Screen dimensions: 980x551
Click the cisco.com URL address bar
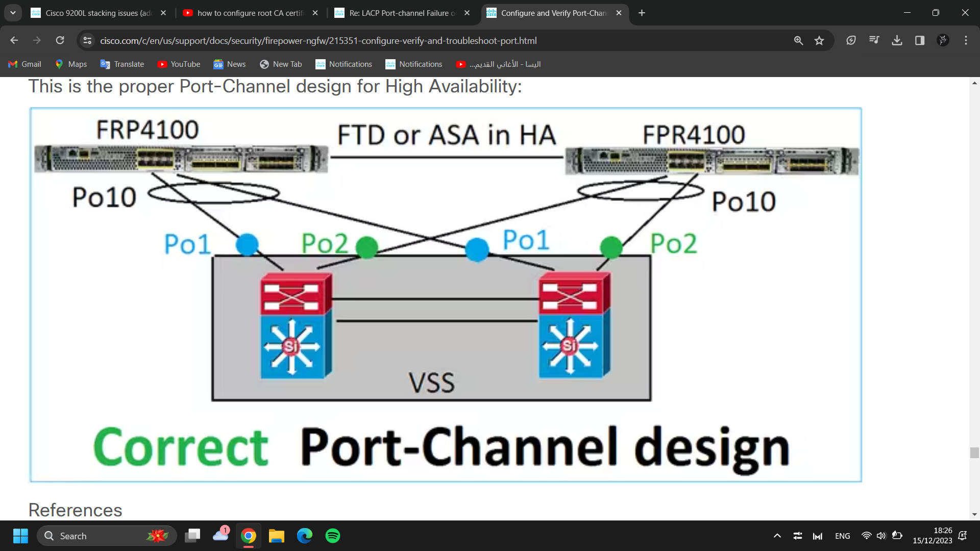pyautogui.click(x=318, y=40)
